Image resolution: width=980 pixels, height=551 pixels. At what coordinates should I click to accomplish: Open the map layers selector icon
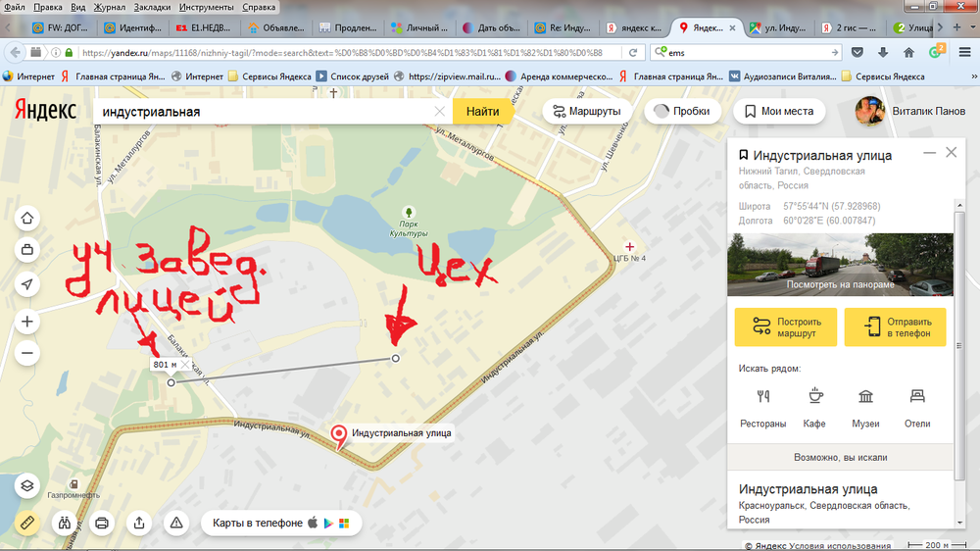[26, 486]
